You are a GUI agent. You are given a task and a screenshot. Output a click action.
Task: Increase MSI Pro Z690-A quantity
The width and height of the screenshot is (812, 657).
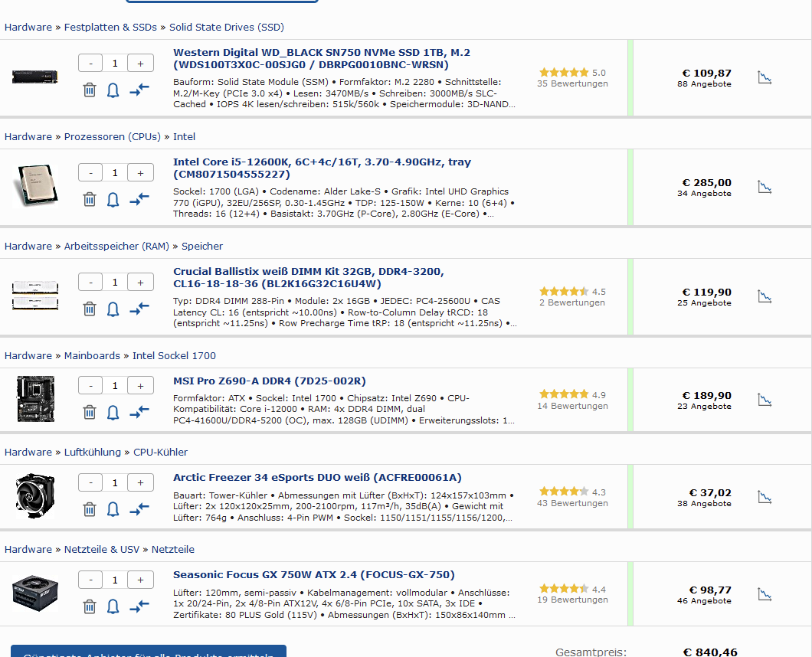140,386
